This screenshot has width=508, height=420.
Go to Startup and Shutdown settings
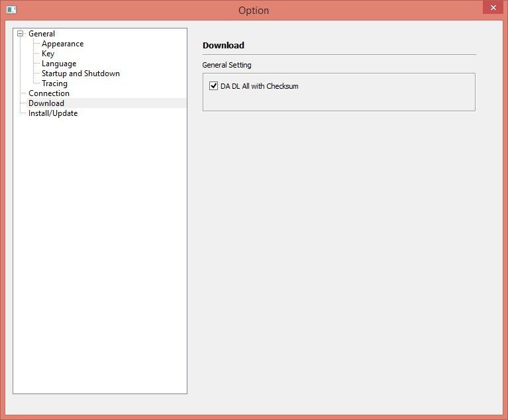[81, 74]
